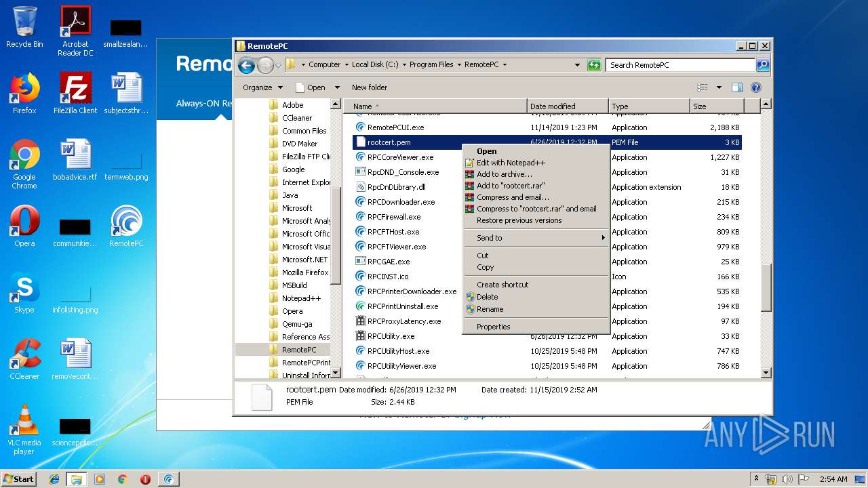868x488 pixels.
Task: Expand the Open button dropdown arrow
Action: 337,87
